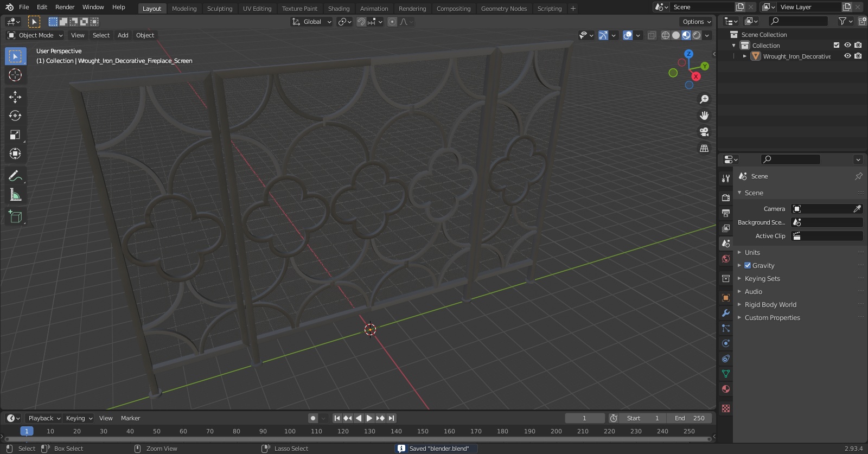Toggle Gravity checkbox
Viewport: 868px width, 454px height.
click(x=748, y=265)
